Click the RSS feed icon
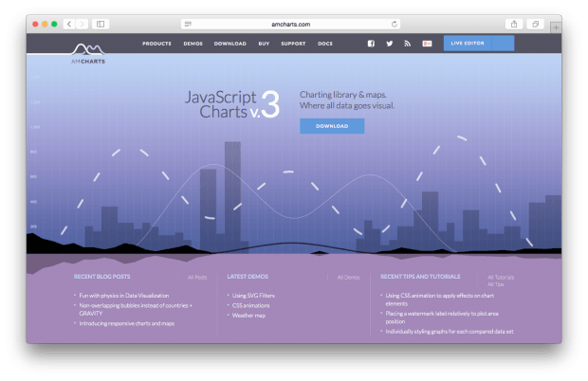Viewport: 588px width, 381px height. pos(407,44)
